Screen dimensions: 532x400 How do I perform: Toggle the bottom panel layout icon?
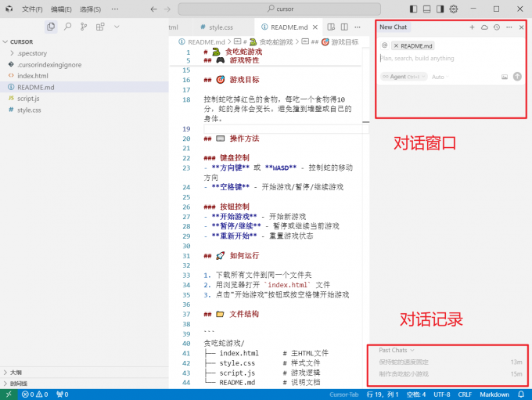pyautogui.click(x=427, y=9)
